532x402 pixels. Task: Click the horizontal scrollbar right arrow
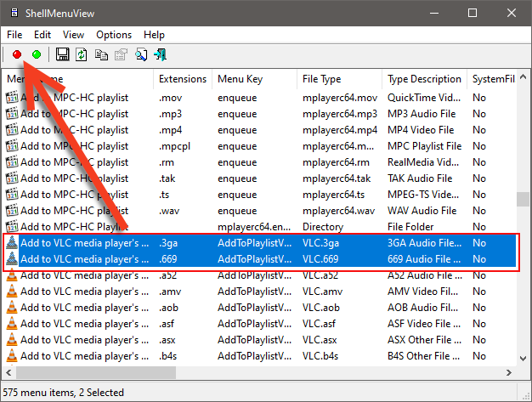(509, 372)
